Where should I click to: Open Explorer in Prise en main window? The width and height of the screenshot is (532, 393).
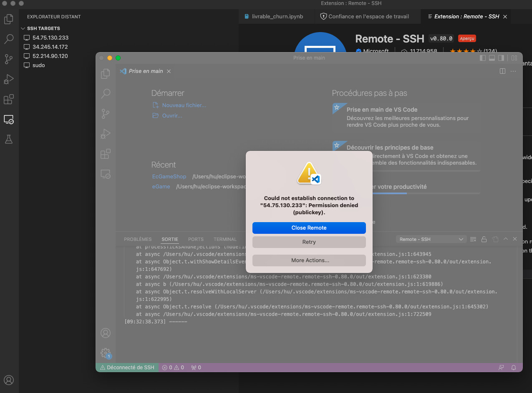pos(106,74)
